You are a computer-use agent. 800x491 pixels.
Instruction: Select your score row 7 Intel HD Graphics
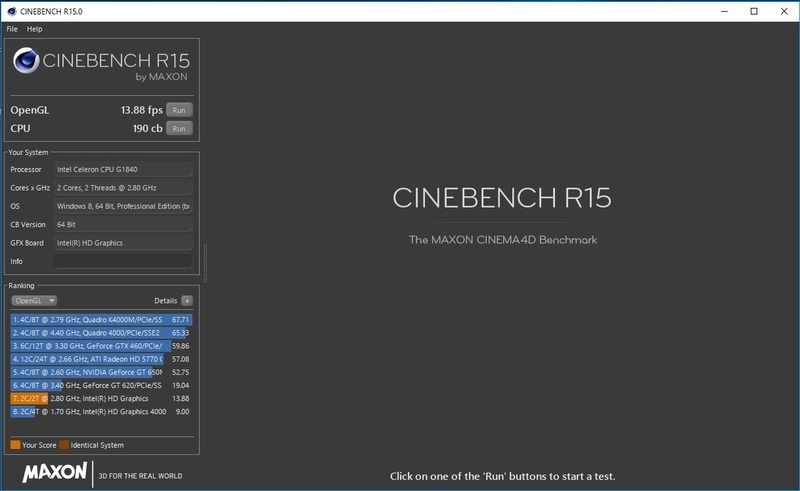pyautogui.click(x=101, y=399)
